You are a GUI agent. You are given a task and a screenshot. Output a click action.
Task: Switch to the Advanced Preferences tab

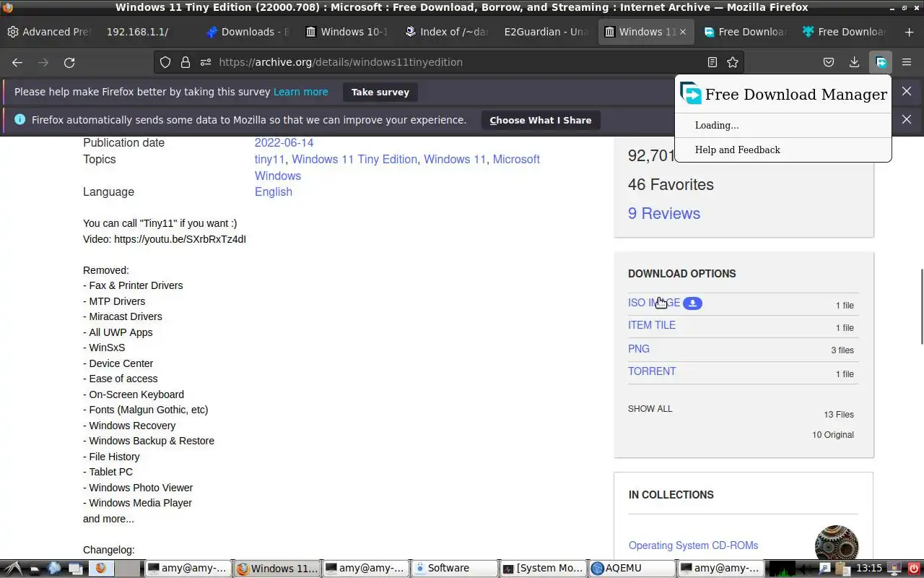pyautogui.click(x=50, y=32)
